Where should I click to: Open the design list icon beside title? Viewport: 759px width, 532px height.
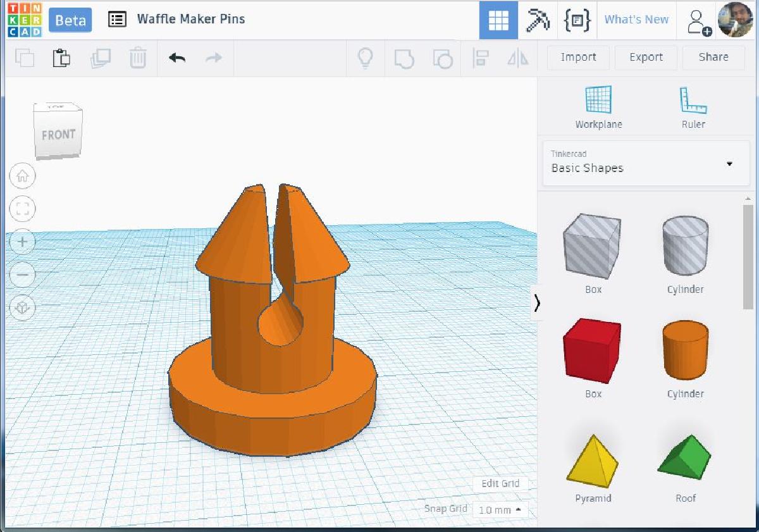pos(117,19)
